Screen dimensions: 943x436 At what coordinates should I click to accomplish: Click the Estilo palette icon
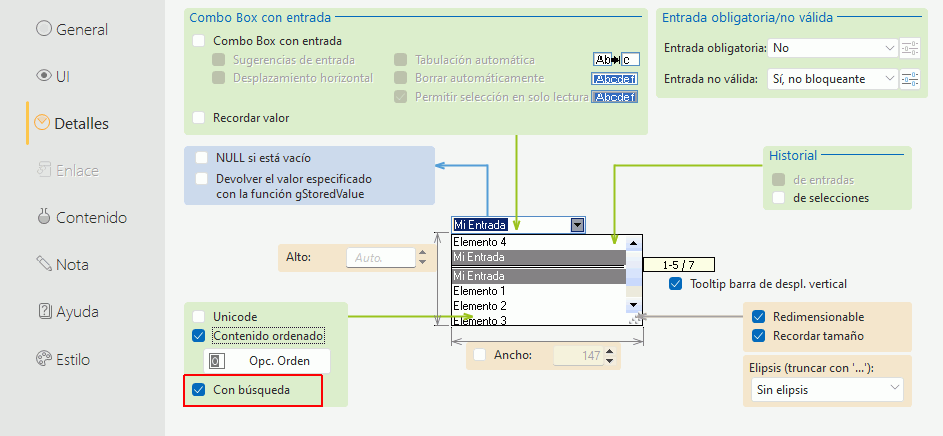point(45,359)
